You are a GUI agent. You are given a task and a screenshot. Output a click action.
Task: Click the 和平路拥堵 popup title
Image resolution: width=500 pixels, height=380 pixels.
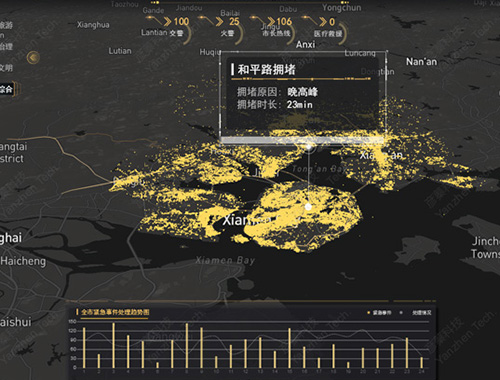266,69
